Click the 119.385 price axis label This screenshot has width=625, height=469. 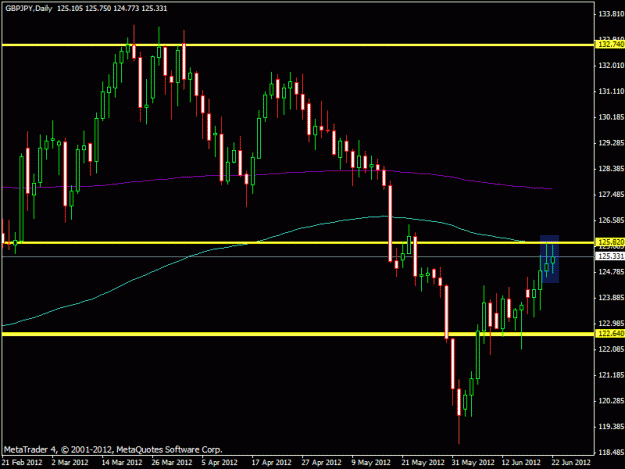pos(611,427)
